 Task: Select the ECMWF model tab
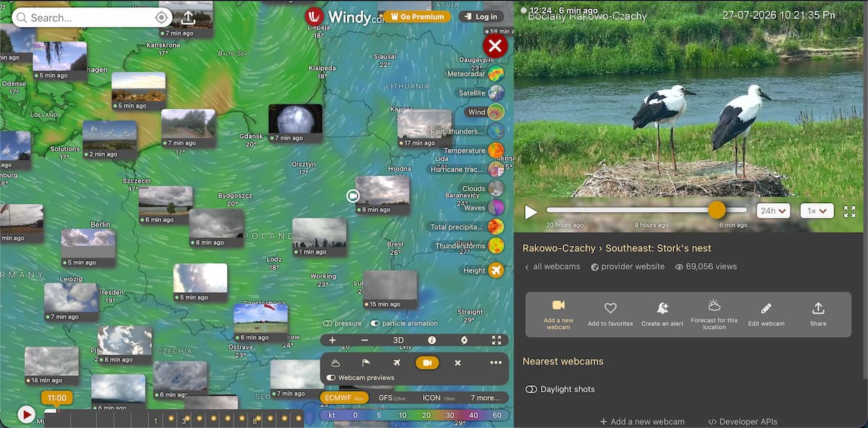click(344, 398)
